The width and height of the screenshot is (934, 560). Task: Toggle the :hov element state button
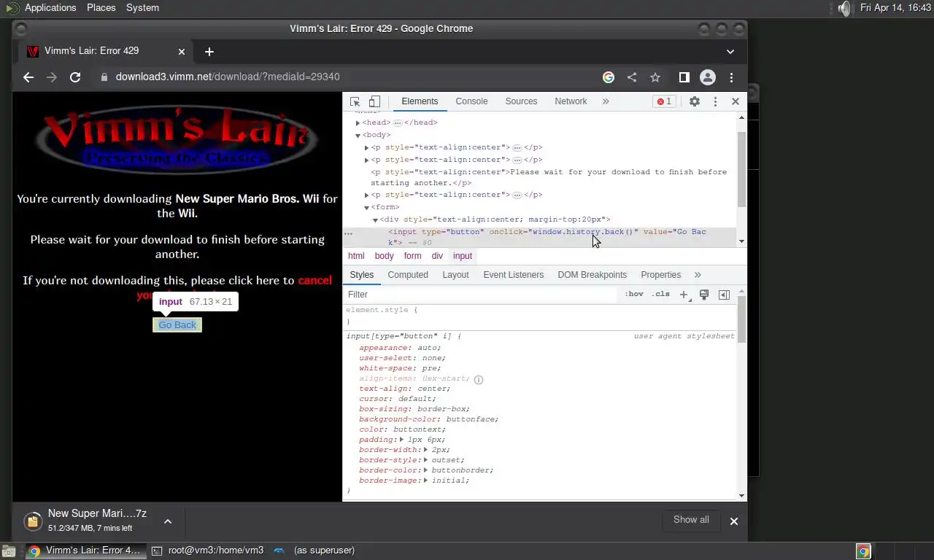point(634,295)
